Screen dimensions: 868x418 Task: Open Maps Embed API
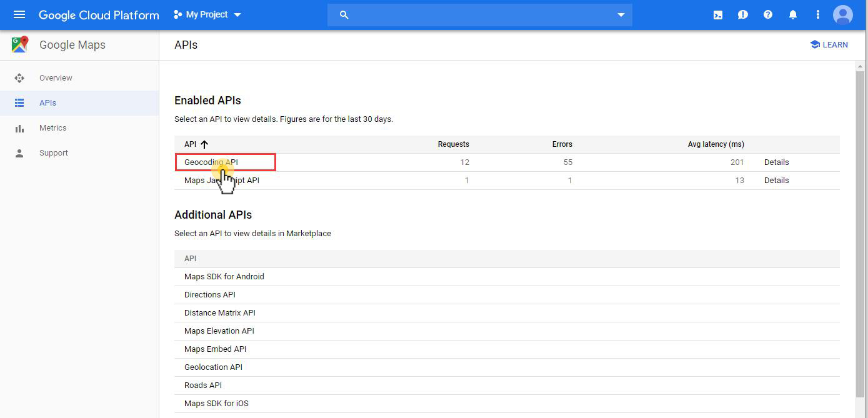click(215, 349)
